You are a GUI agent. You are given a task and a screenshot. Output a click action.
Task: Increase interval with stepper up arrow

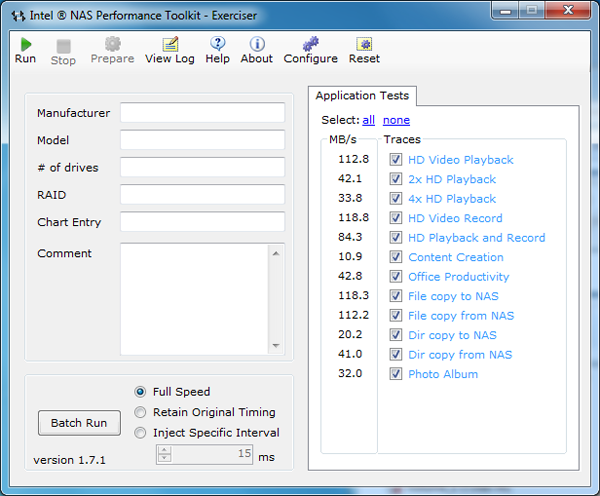coord(165,450)
